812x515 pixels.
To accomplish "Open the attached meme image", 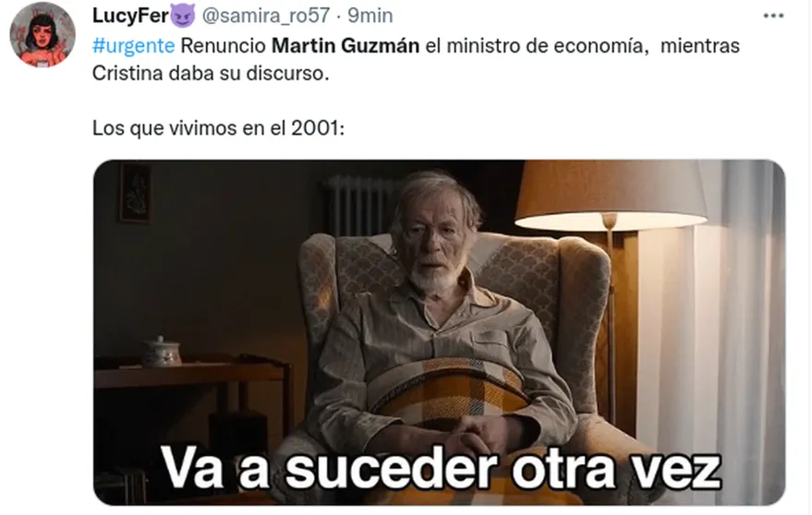I will pyautogui.click(x=439, y=332).
